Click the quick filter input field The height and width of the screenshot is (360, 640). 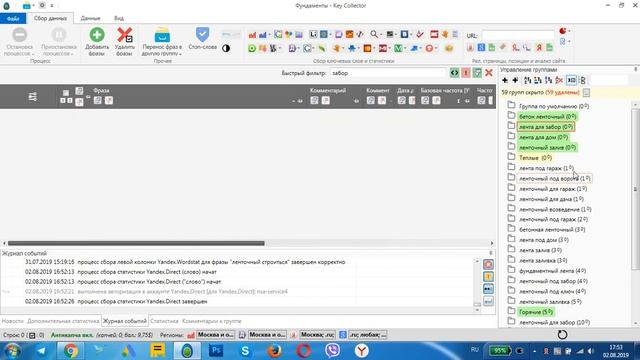point(387,73)
